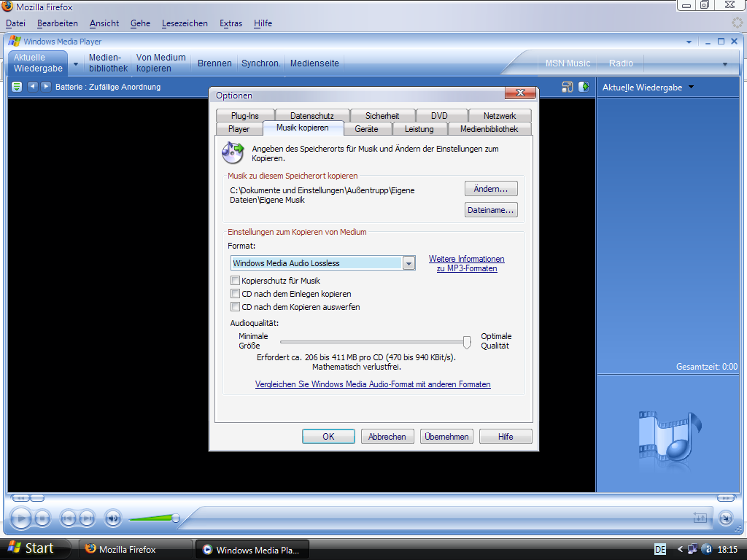Open the Format dropdown list
The image size is (747, 560).
point(409,262)
